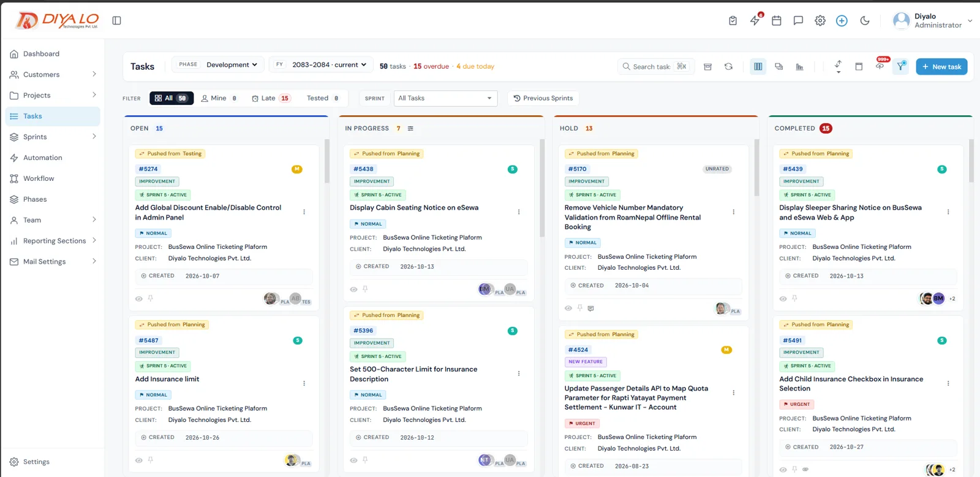Open Previous Sprints
This screenshot has height=477, width=980.
[x=543, y=98]
